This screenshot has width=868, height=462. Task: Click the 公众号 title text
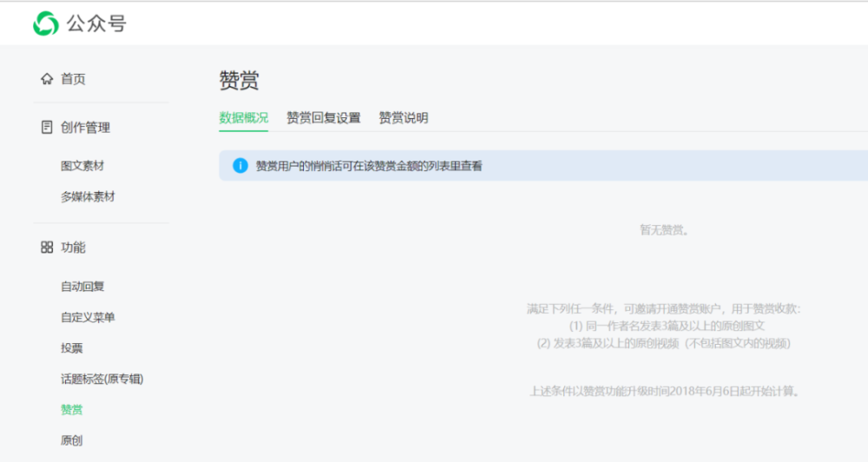coord(96,23)
